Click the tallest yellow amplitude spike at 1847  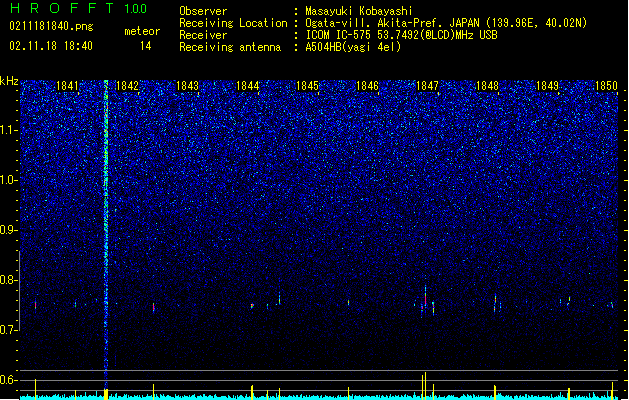[x=425, y=386]
